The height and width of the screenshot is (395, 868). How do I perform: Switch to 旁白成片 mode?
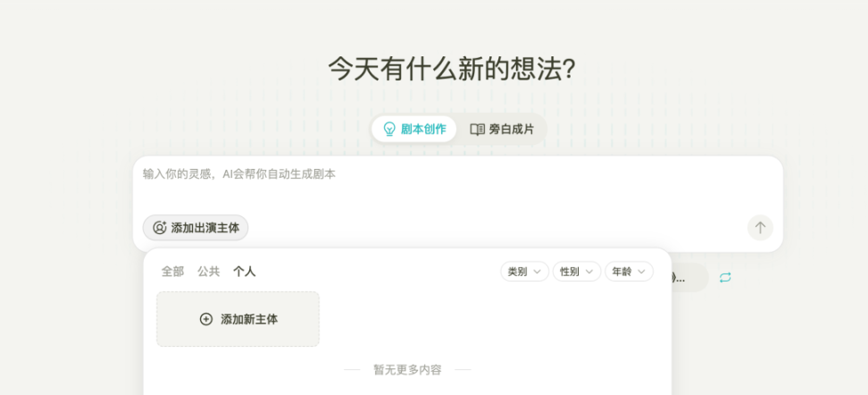(502, 129)
